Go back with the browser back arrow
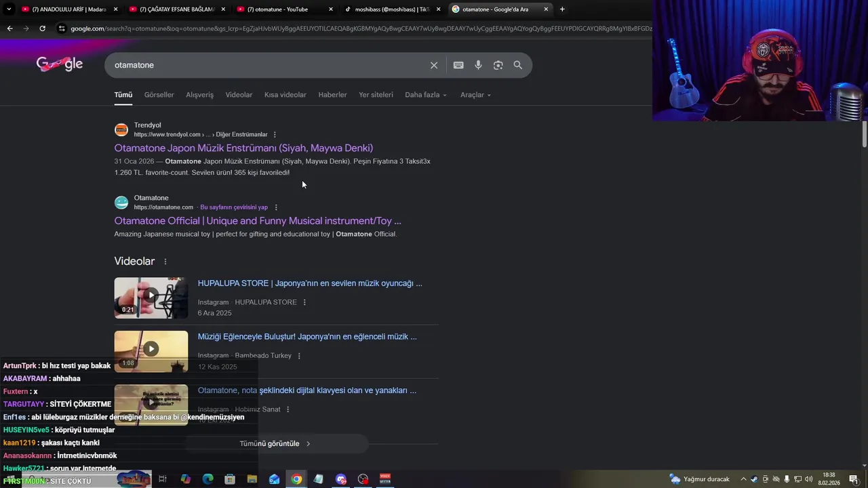 pos(9,28)
